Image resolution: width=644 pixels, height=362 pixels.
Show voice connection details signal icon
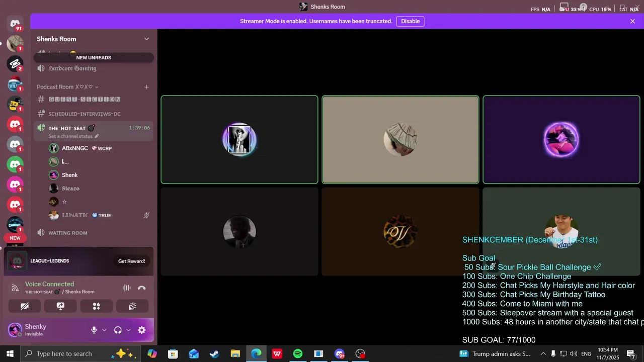click(x=15, y=288)
